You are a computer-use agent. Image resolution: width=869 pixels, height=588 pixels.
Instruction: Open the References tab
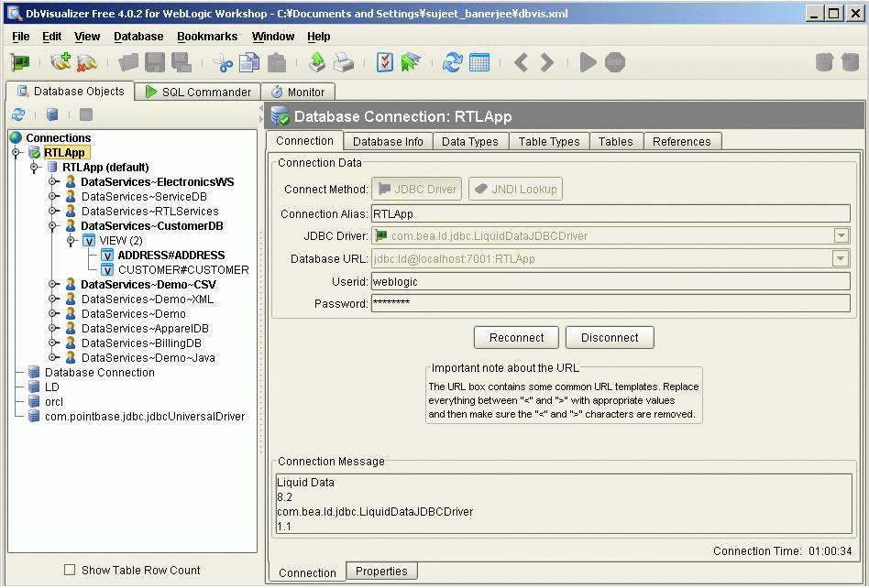[682, 142]
